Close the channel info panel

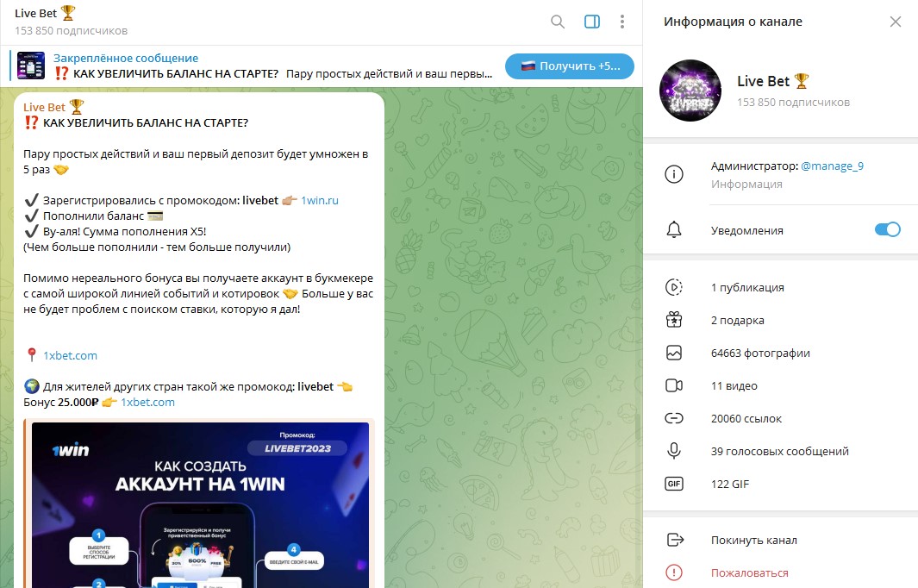896,22
